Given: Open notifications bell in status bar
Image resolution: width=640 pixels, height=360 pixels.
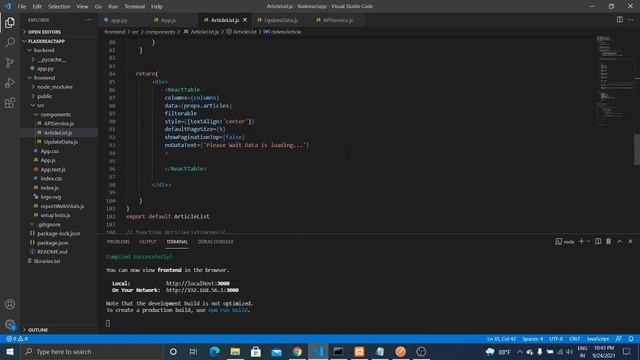Looking at the screenshot, I should tap(631, 339).
